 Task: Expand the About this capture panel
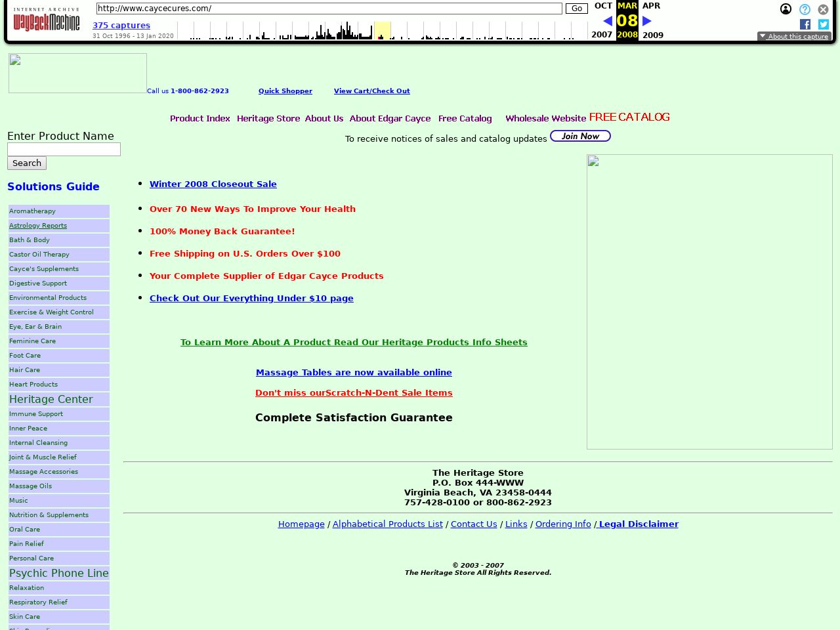(794, 37)
